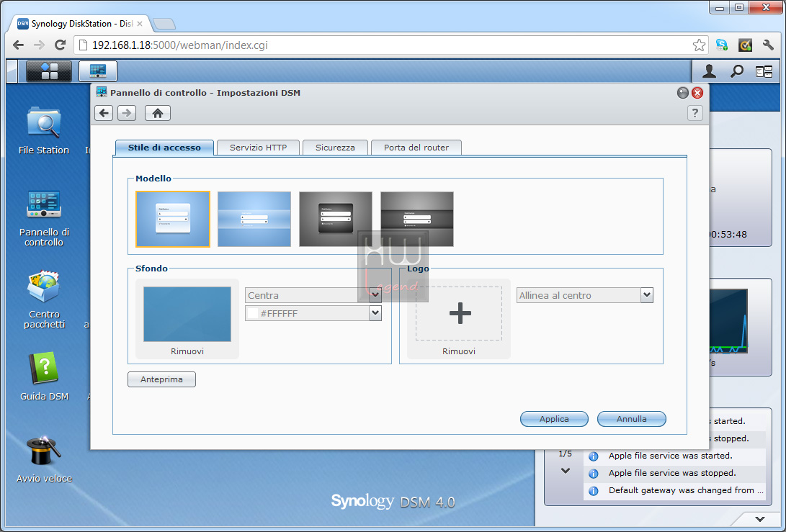Open the user account options icon

(x=709, y=71)
